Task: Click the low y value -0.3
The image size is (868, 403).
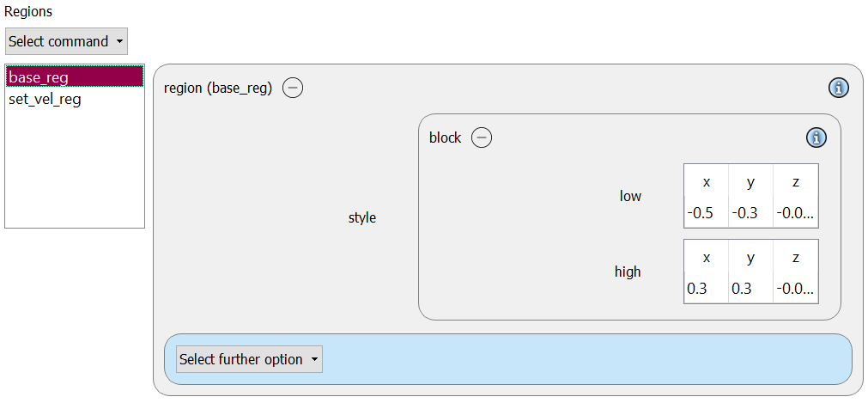Action: pyautogui.click(x=750, y=213)
